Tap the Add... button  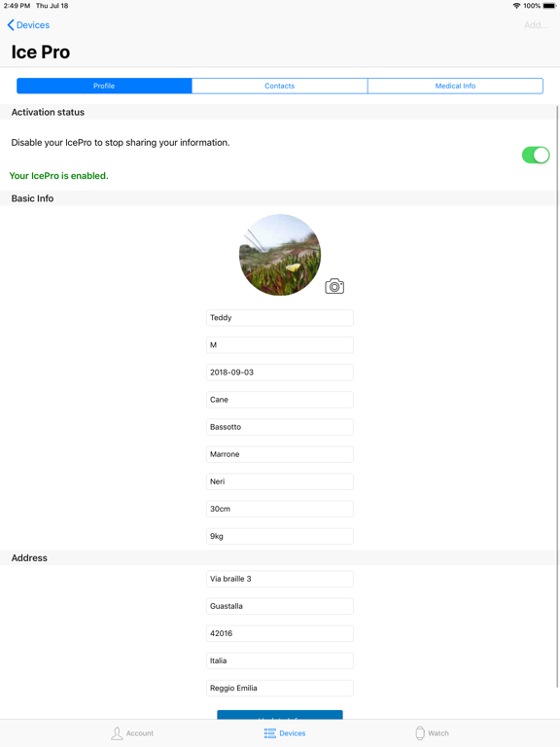tap(536, 25)
